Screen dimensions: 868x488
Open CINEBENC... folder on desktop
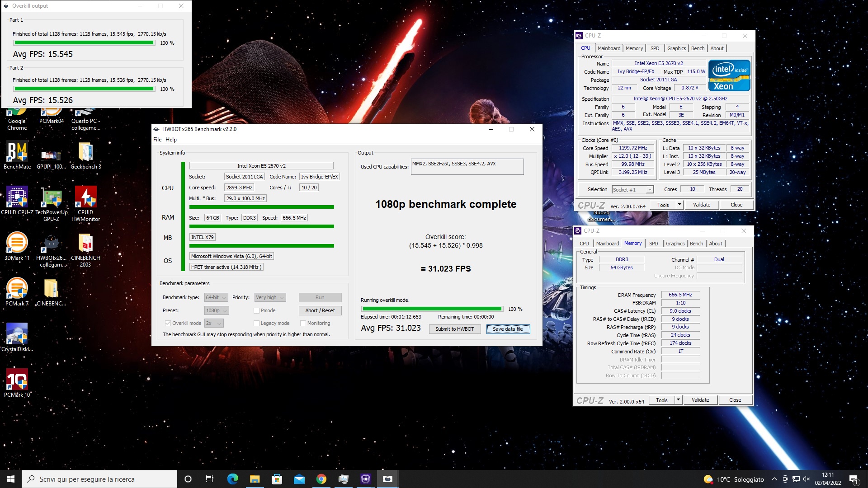(51, 292)
